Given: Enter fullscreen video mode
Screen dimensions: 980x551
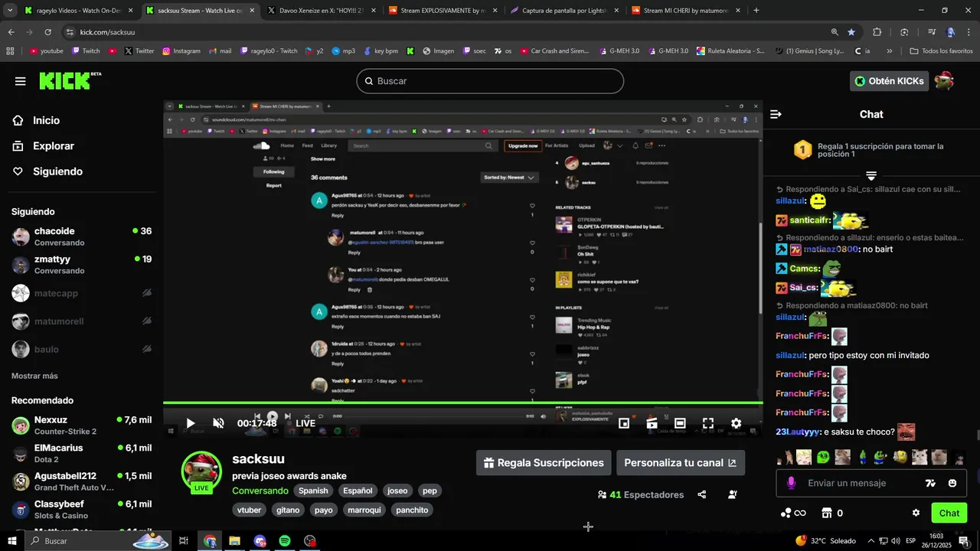Looking at the screenshot, I should [708, 423].
